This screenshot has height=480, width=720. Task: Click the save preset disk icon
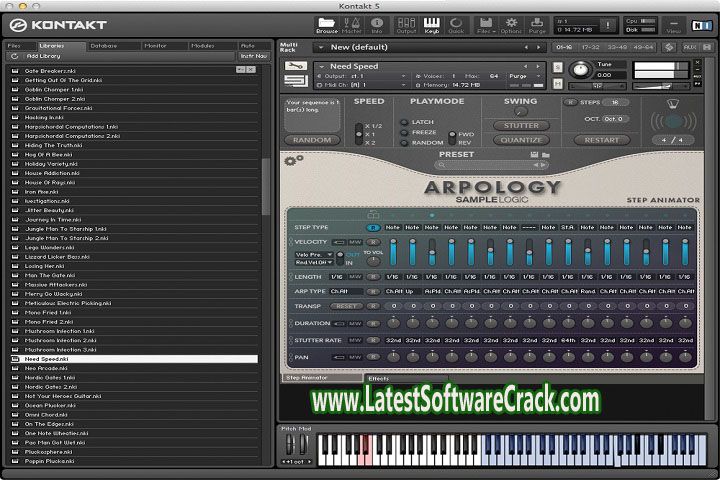(x=534, y=155)
